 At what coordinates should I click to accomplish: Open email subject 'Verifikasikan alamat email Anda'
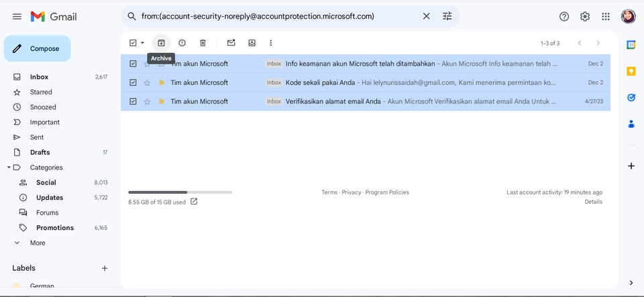tap(333, 101)
